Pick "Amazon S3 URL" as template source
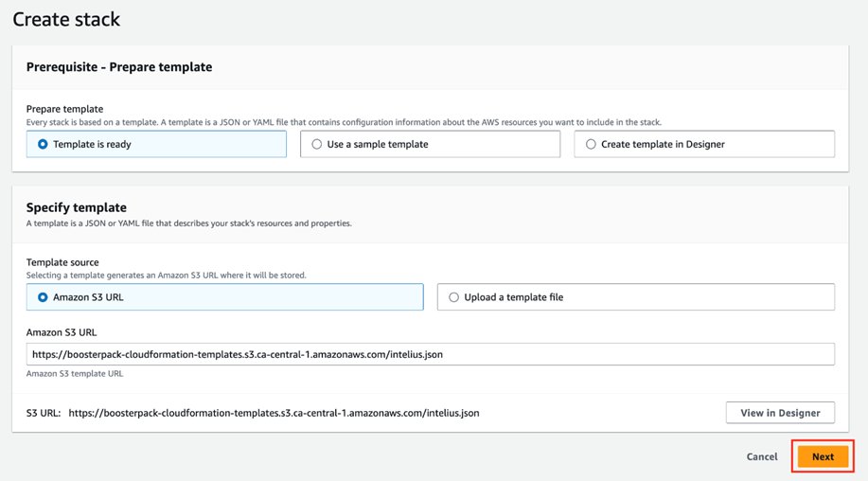The image size is (868, 481). click(x=43, y=297)
